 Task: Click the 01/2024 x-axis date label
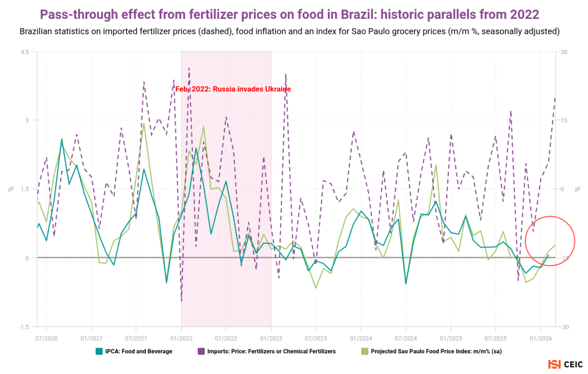pos(360,337)
